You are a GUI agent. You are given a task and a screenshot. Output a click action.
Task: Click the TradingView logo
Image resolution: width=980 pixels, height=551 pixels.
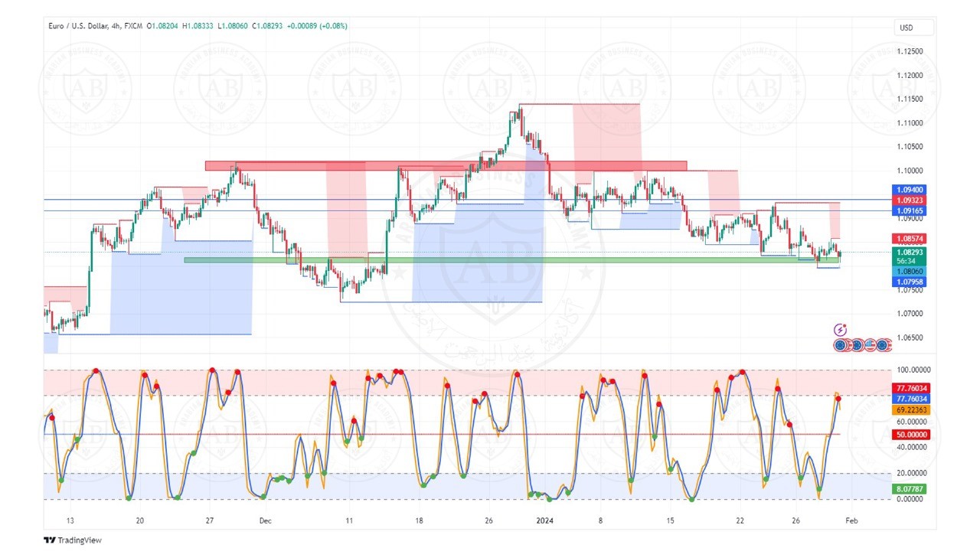(73, 540)
